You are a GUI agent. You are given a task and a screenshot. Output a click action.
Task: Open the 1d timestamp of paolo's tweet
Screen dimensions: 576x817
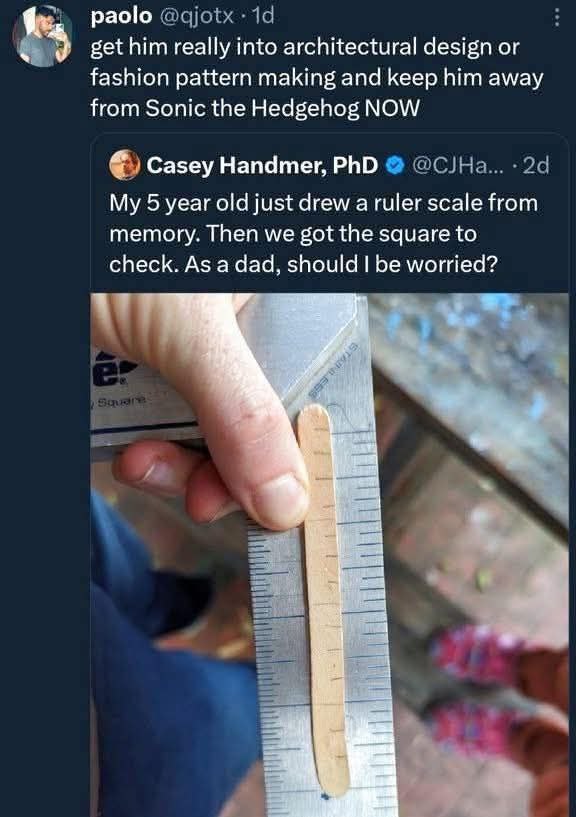(x=262, y=17)
